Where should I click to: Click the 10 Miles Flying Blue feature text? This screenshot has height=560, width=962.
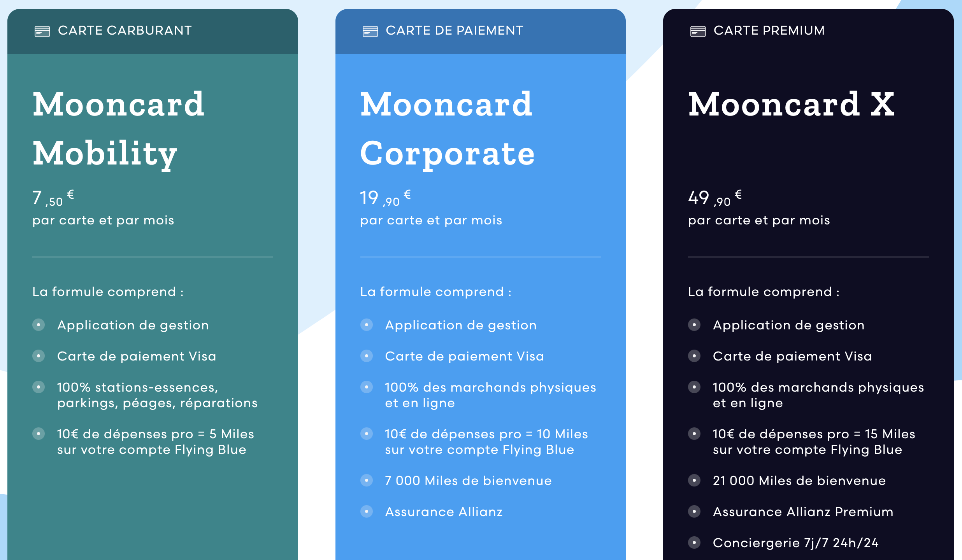pyautogui.click(x=486, y=442)
